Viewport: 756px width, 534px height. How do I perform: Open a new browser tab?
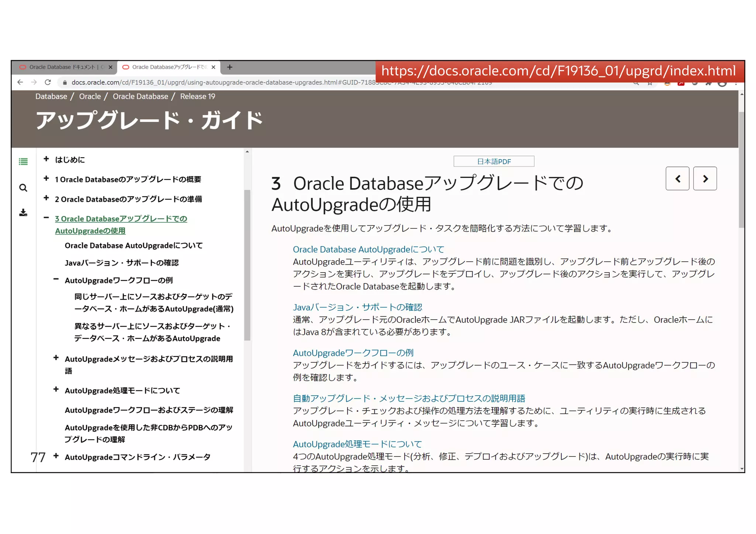(x=230, y=67)
